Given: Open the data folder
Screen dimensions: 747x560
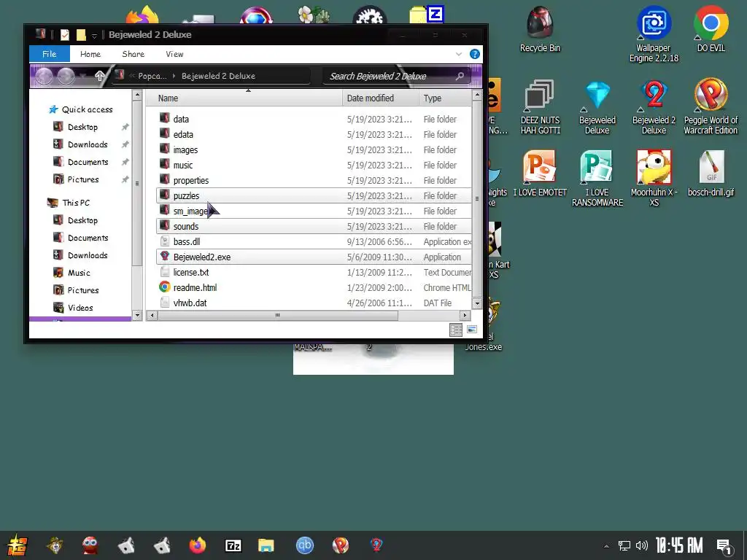Looking at the screenshot, I should tap(181, 119).
